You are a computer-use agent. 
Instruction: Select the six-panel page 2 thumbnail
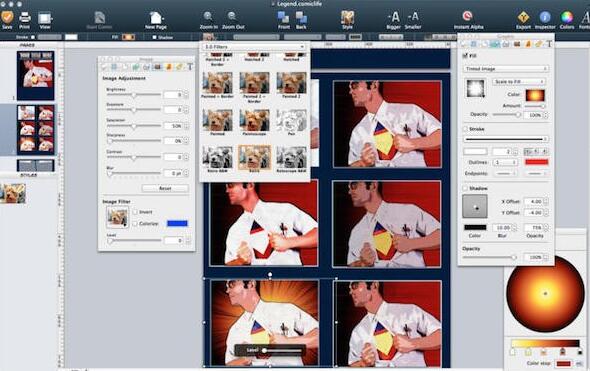(x=35, y=130)
